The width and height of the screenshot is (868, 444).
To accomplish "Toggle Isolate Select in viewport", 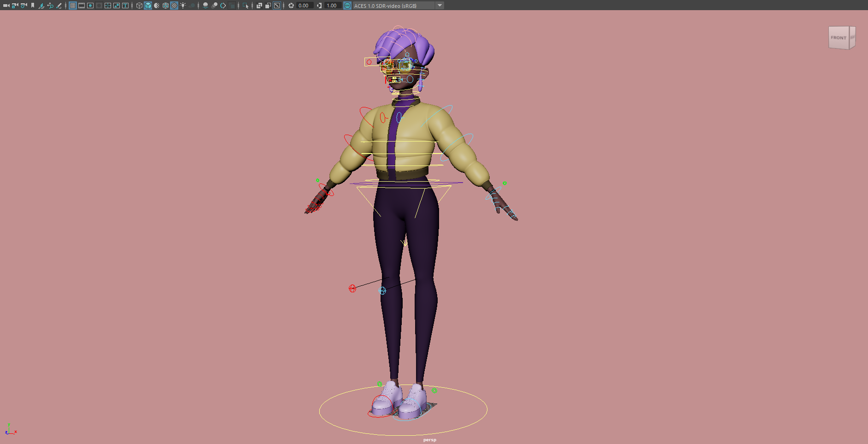I will coord(246,6).
